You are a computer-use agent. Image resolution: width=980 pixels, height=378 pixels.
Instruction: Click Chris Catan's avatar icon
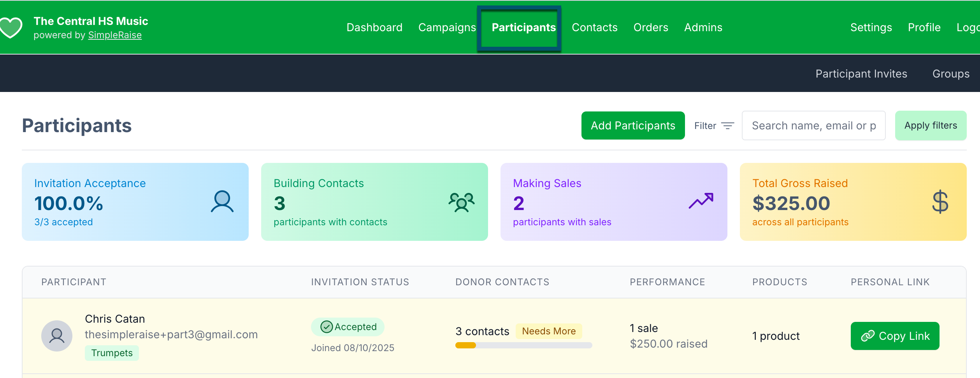coord(57,336)
